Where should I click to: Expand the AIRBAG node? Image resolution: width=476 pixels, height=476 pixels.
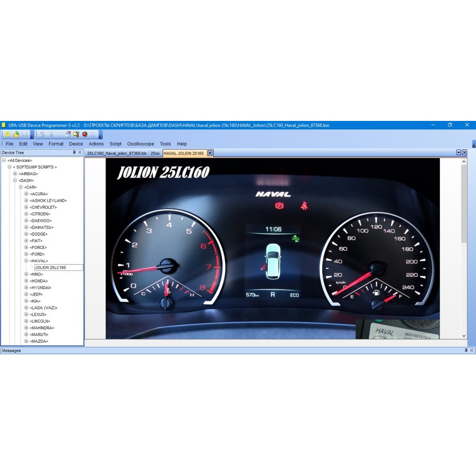click(x=15, y=174)
